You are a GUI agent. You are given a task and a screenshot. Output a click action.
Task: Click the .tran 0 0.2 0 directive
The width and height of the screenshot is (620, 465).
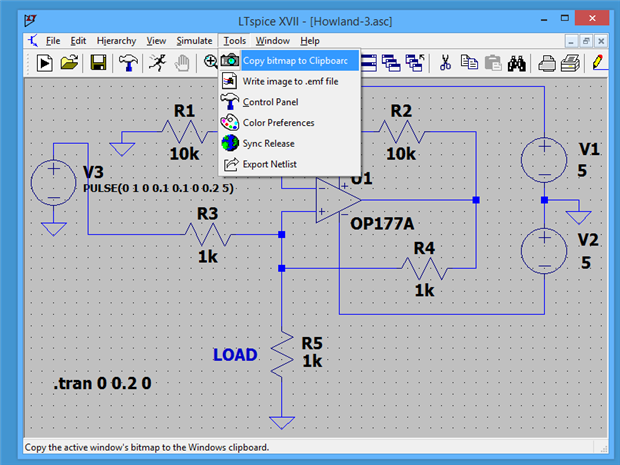click(x=102, y=383)
